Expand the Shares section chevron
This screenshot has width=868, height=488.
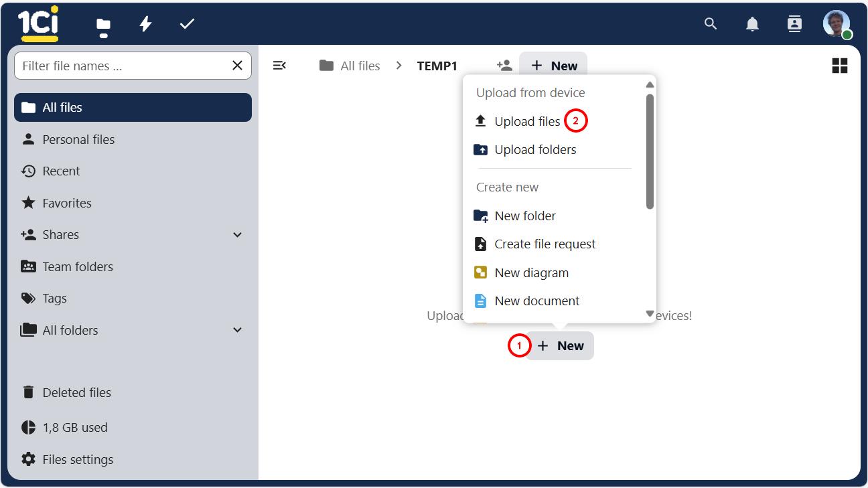pos(237,235)
